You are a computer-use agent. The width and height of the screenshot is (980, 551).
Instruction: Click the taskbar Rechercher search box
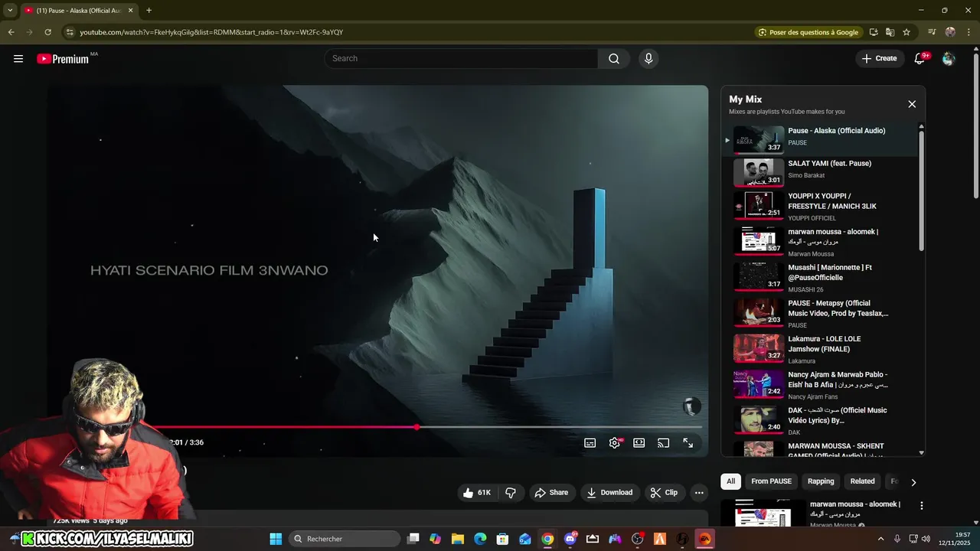[x=345, y=539]
